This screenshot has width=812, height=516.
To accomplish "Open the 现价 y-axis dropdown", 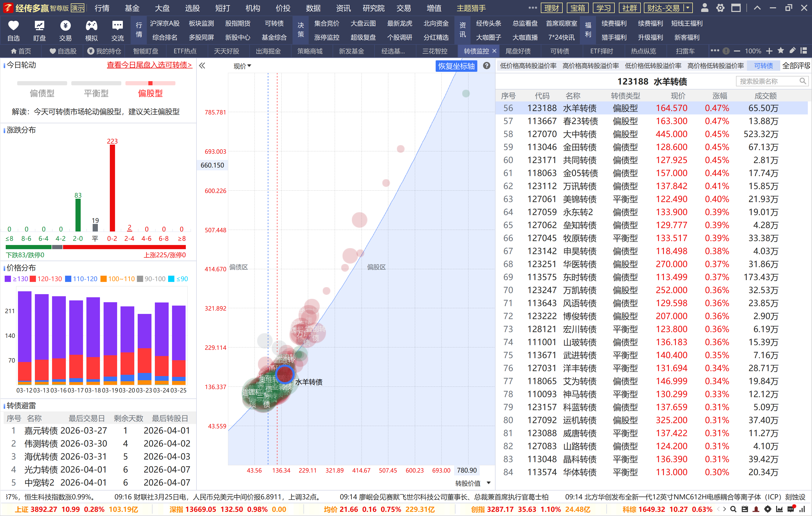I will tap(243, 66).
